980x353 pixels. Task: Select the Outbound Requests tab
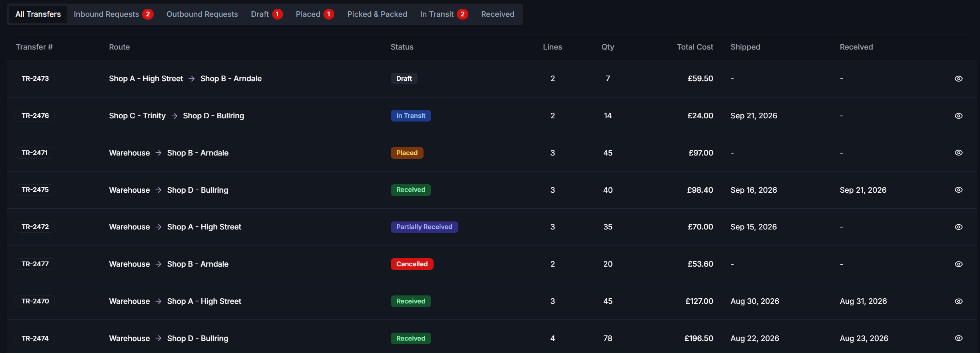point(202,14)
